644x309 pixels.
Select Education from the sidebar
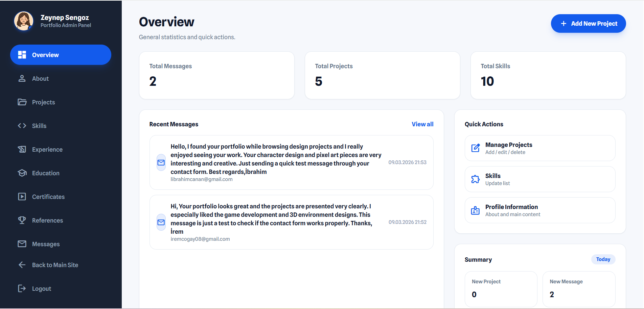(61, 173)
